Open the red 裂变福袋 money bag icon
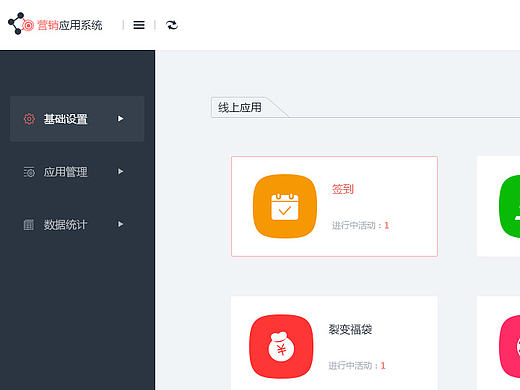520x390 pixels. pos(281,347)
